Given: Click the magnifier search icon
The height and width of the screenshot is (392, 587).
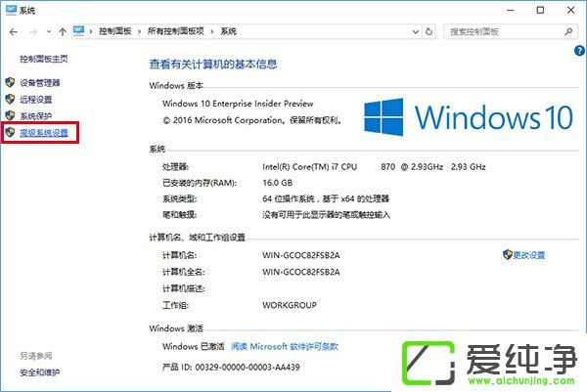Looking at the screenshot, I should coord(568,32).
